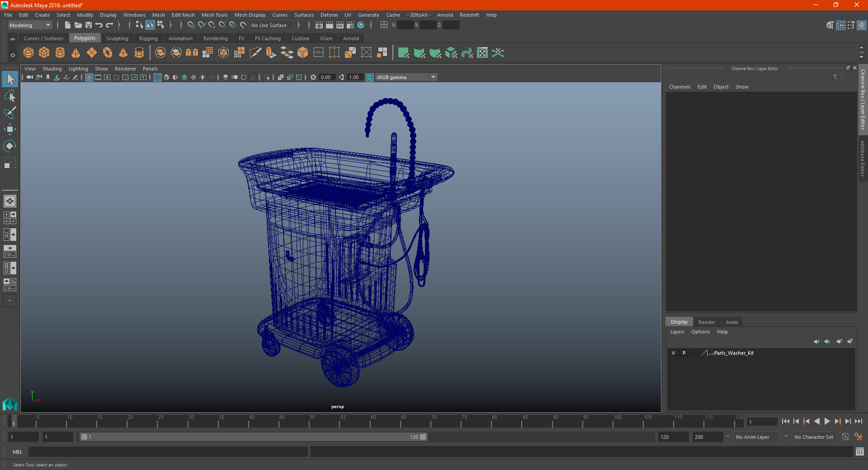Create a polygon torus from the shelf
The width and height of the screenshot is (868, 470).
coord(108,53)
